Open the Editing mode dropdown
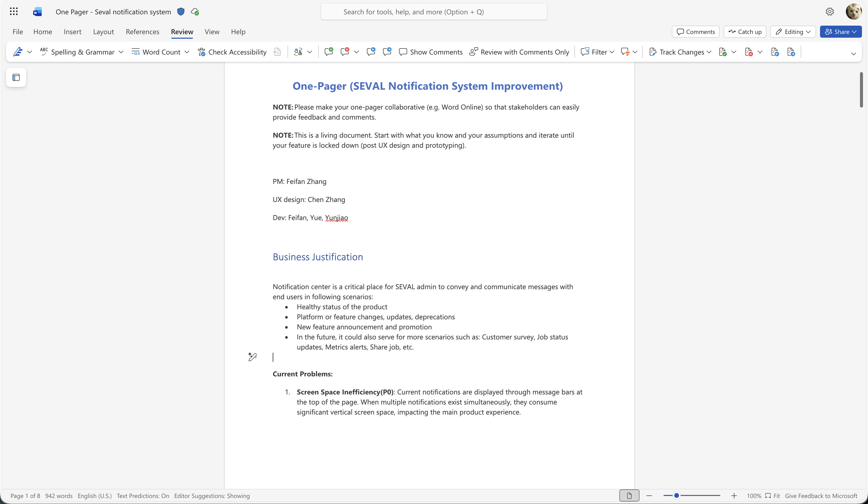Screen dimensions: 868x504 click(x=793, y=32)
